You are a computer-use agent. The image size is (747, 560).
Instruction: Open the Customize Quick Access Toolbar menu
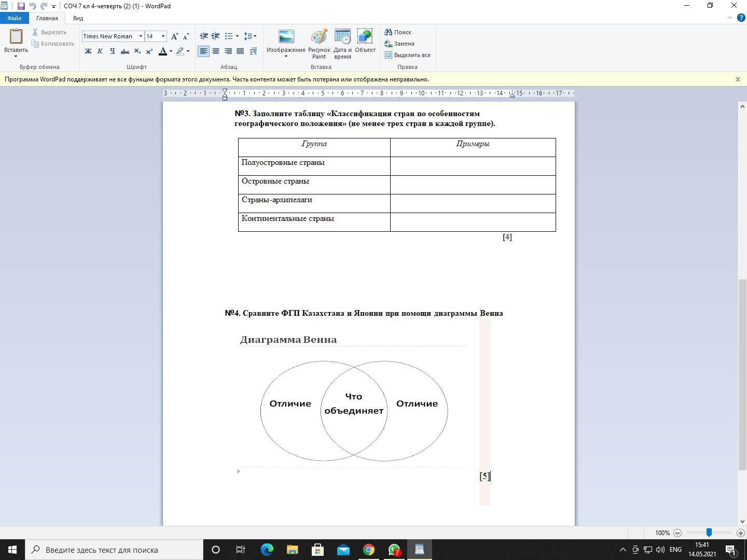pyautogui.click(x=53, y=7)
